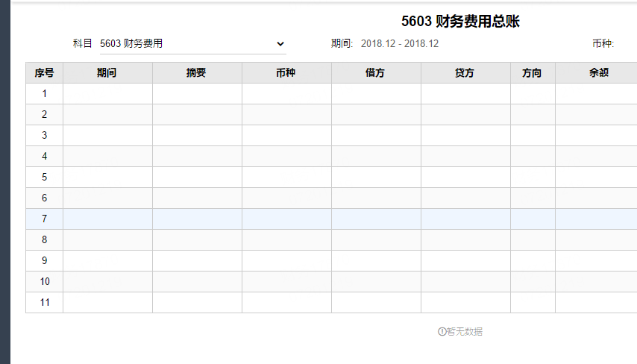637x364 pixels.
Task: Click the 方向 column header
Action: 533,72
